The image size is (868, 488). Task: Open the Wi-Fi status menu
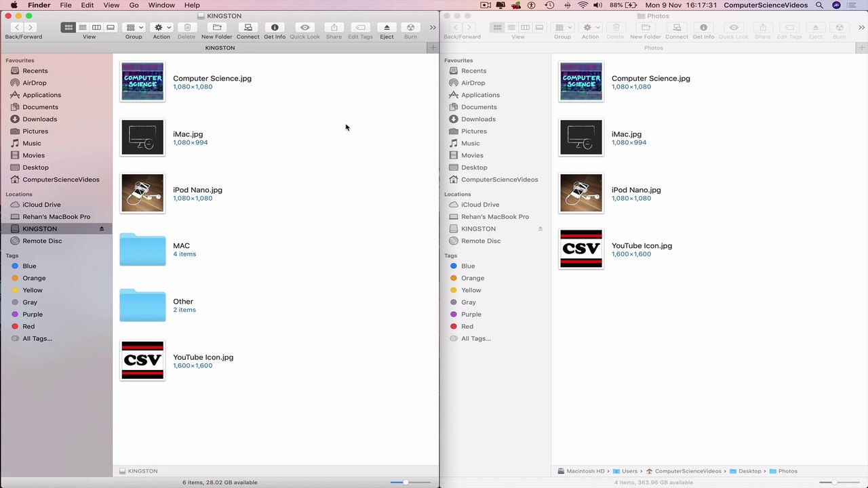583,5
